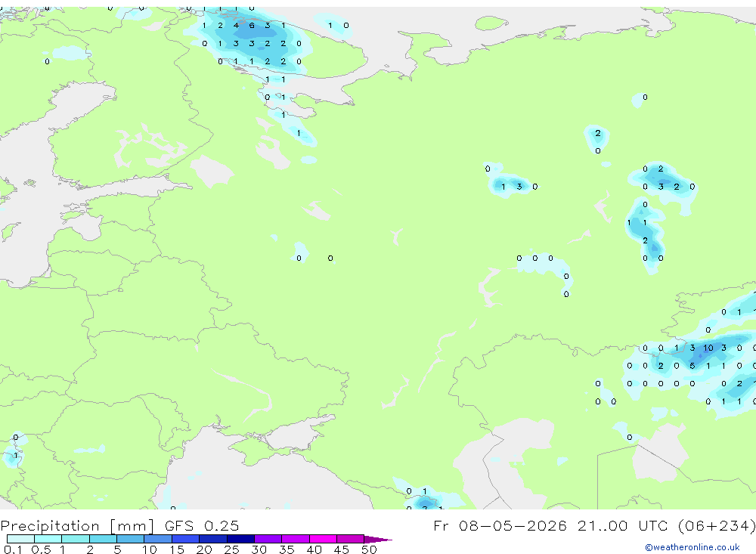
Task: Click legend scale label "30"
Action: (259, 549)
